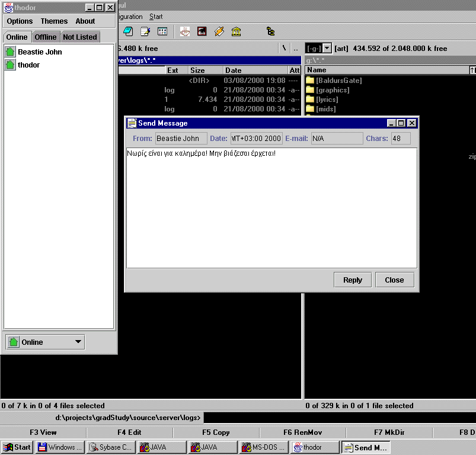Viewport: 476px width, 455px height.
Task: Sort by the Date column header
Action: coord(255,71)
